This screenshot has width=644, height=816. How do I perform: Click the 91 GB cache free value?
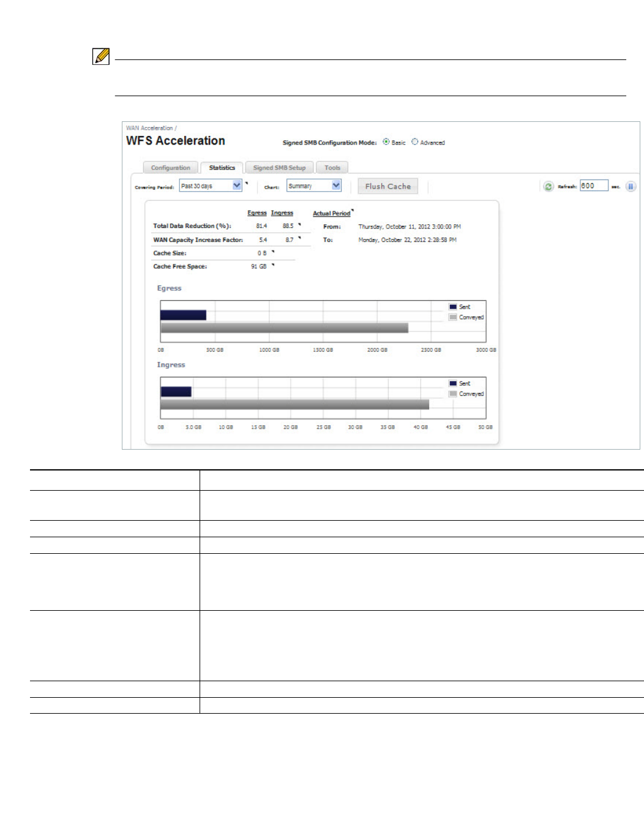pyautogui.click(x=259, y=266)
